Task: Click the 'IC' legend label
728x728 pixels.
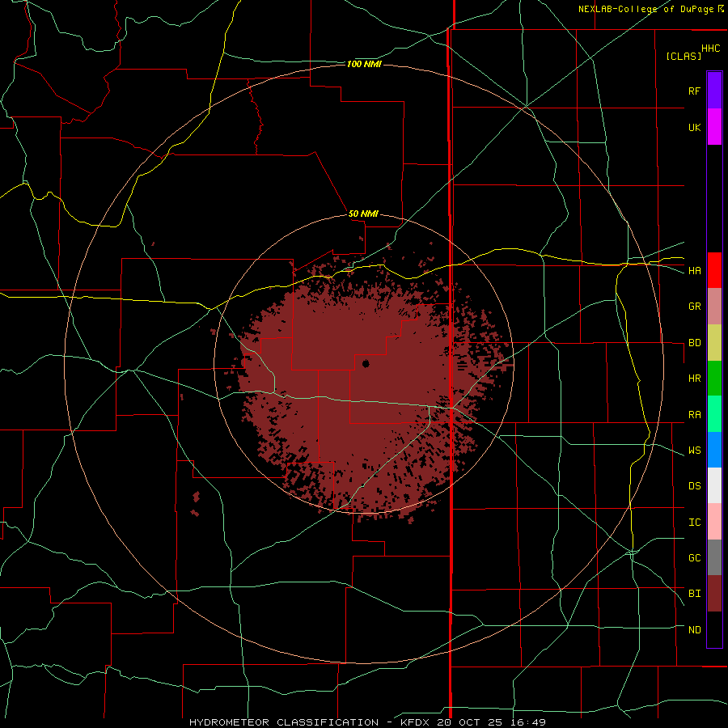Action: coord(694,523)
